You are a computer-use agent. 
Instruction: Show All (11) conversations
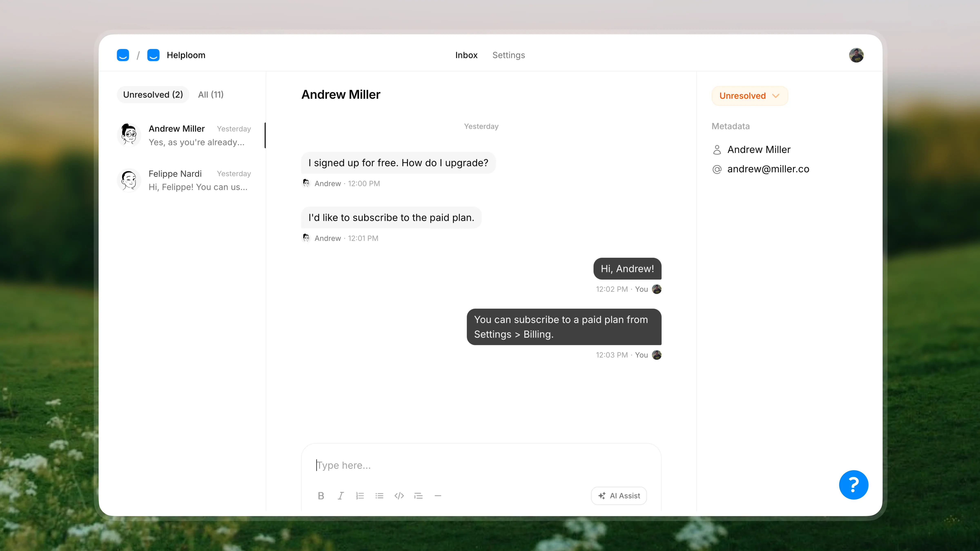click(211, 95)
